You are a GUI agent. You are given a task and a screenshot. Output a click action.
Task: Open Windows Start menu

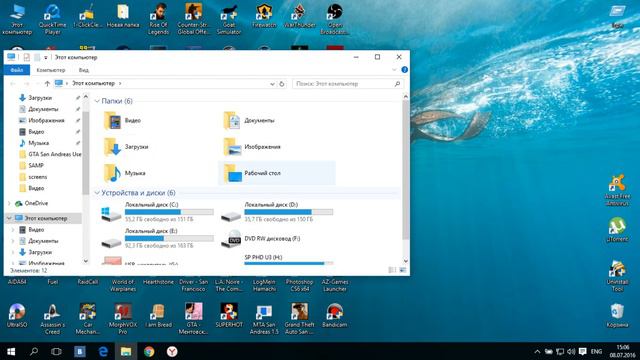pos(11,351)
